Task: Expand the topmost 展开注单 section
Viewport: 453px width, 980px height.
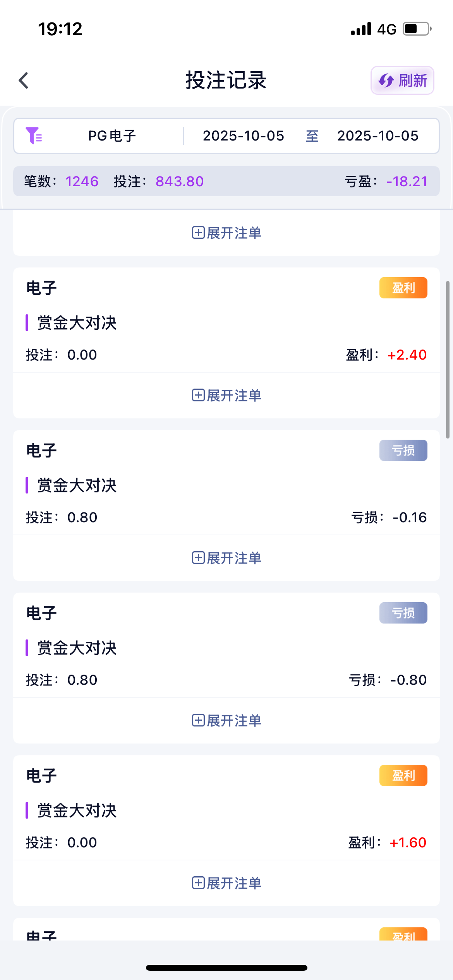Action: pyautogui.click(x=226, y=233)
